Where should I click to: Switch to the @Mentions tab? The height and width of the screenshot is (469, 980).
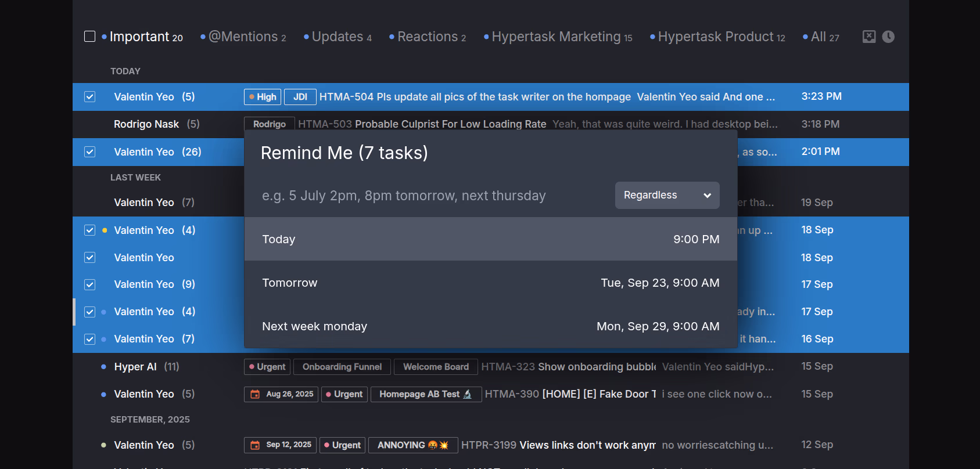[243, 37]
